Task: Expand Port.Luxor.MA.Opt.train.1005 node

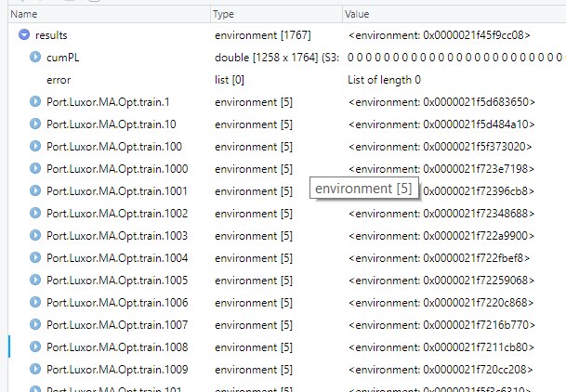Action: click(35, 281)
